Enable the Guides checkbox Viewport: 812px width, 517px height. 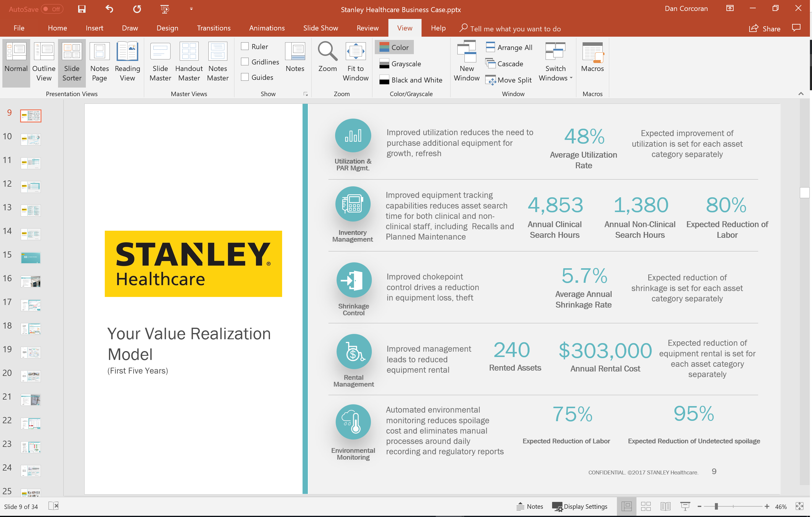pos(245,77)
